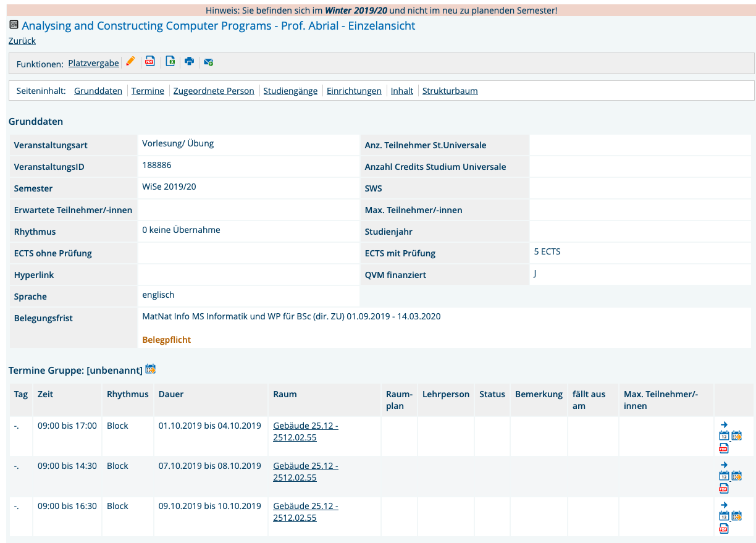Click day-calendar icon in 07.10.2019 row
756x543 pixels.
click(724, 476)
